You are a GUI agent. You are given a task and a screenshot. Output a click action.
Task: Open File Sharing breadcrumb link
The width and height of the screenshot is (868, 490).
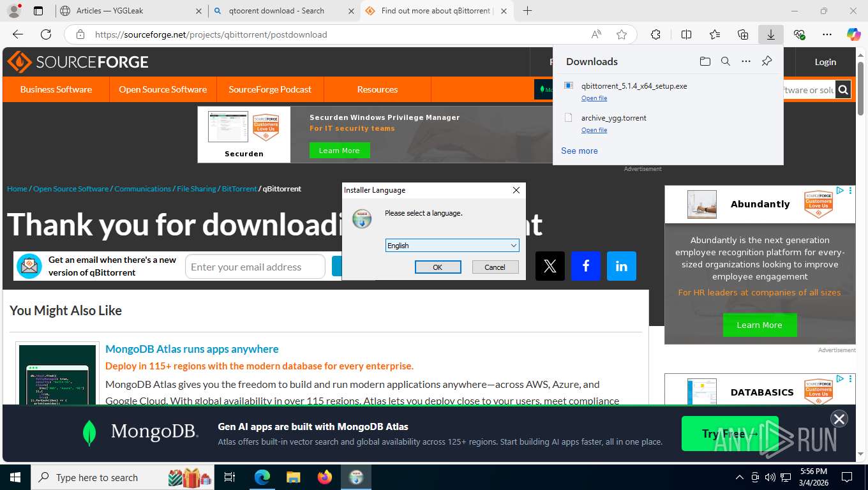[197, 189]
